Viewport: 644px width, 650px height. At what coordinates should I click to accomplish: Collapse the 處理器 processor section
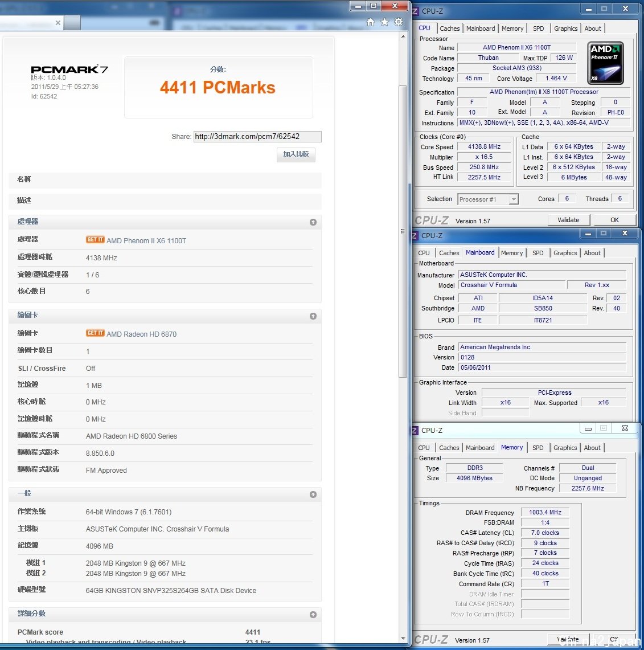tap(313, 222)
